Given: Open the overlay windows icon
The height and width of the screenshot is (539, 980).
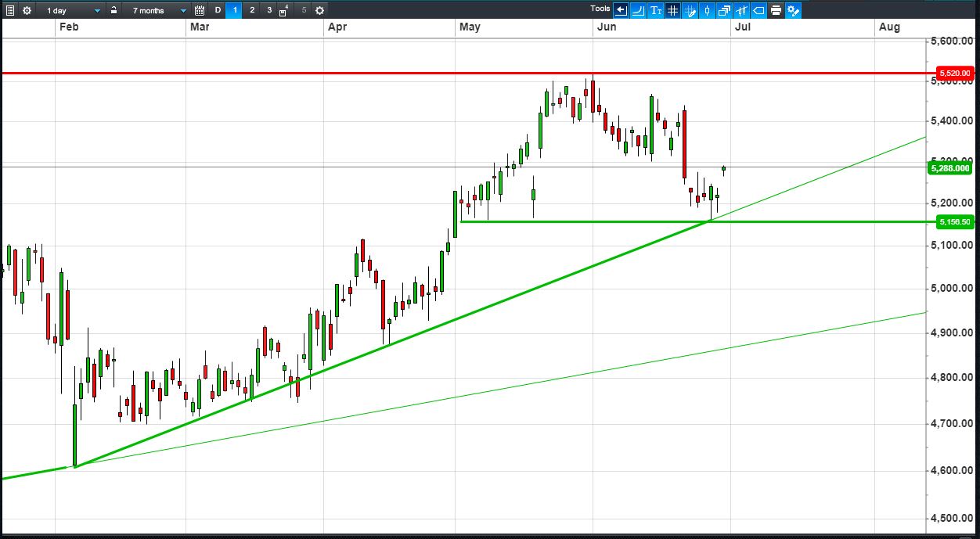Looking at the screenshot, I should click(724, 10).
